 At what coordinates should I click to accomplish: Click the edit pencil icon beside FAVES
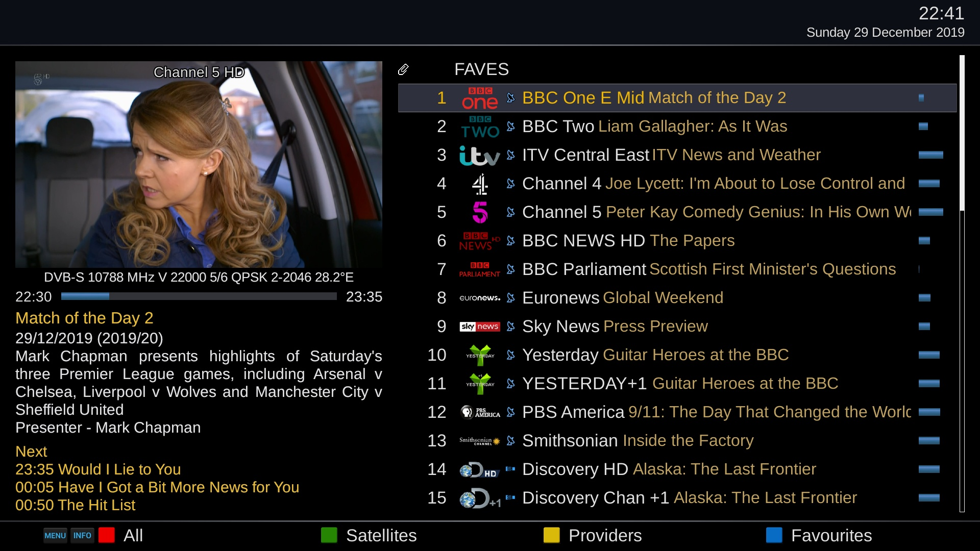point(403,69)
